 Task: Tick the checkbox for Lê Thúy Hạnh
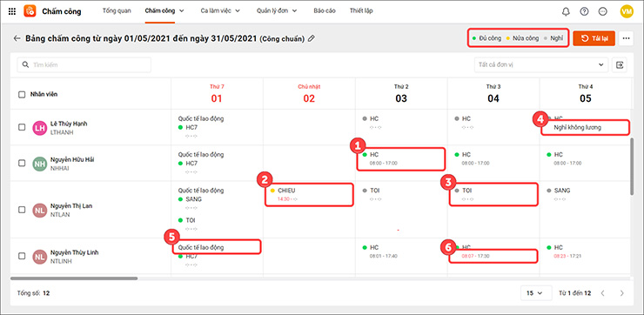22,127
